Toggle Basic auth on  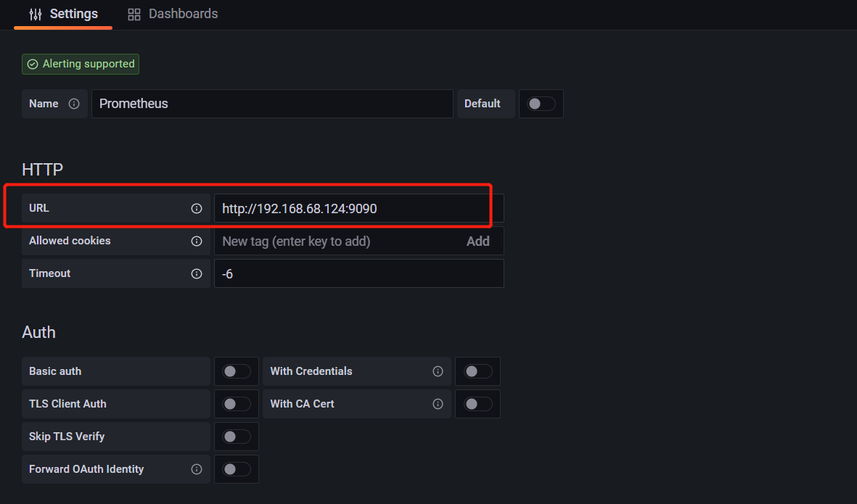tap(236, 371)
